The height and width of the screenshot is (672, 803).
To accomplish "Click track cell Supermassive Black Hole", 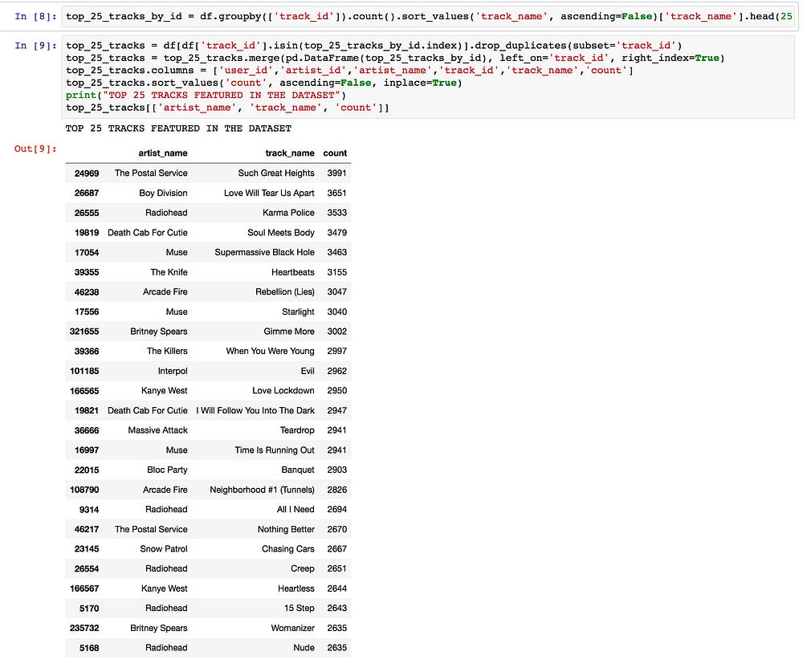I will [264, 253].
